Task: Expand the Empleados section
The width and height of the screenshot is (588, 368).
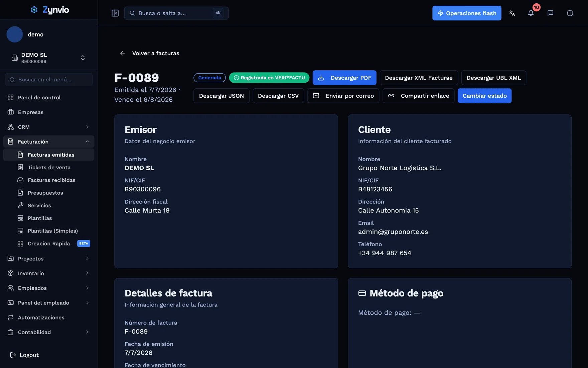Action: click(49, 288)
